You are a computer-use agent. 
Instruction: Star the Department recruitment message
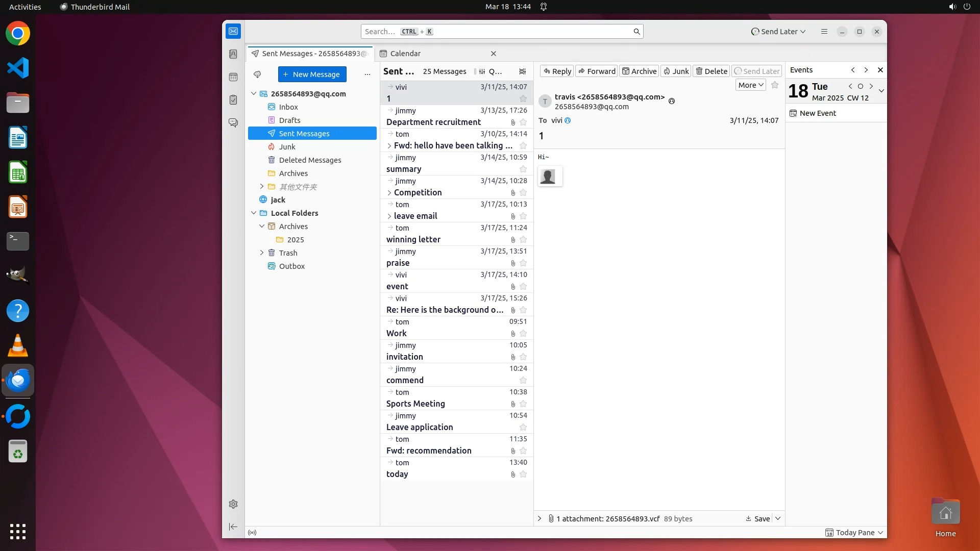[x=523, y=122]
